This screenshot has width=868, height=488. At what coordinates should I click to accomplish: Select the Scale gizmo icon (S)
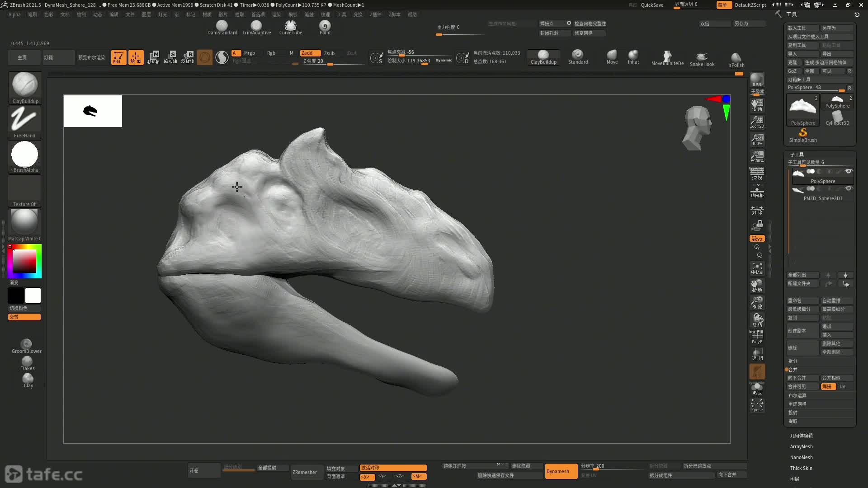pyautogui.click(x=170, y=57)
